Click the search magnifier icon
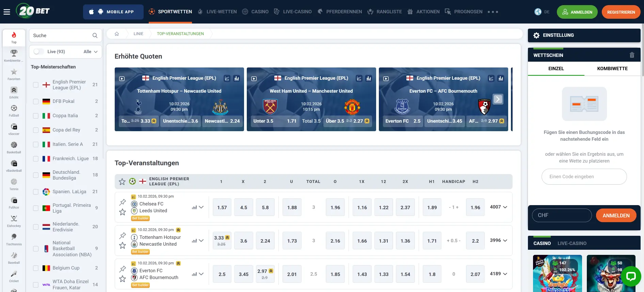This screenshot has width=644, height=292. click(x=95, y=35)
